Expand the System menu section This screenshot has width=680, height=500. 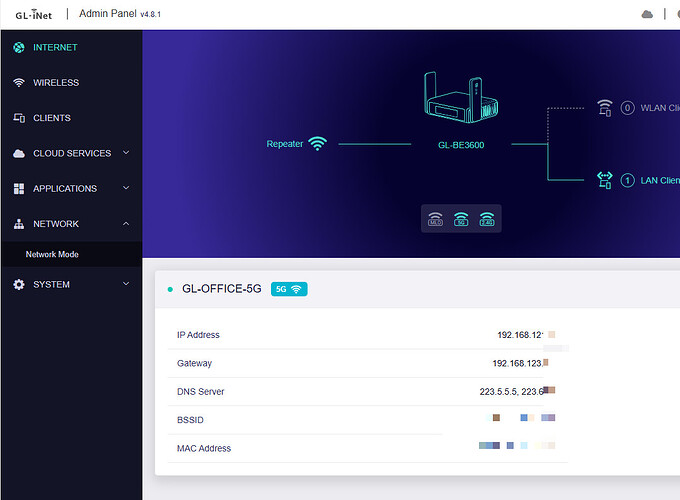126,284
